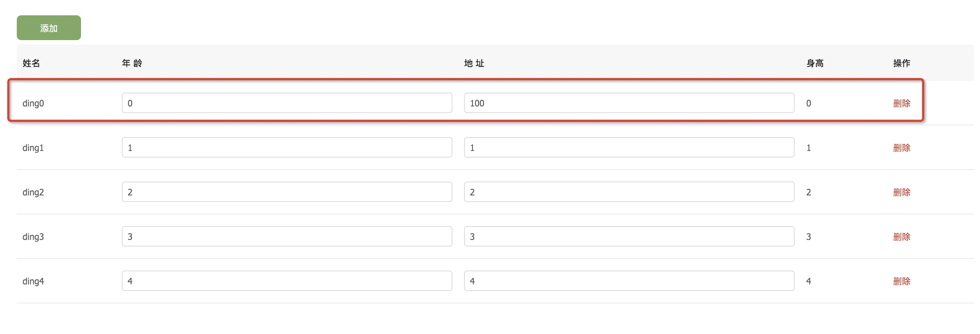Click ding2's 地址 text box
The image size is (980, 334).
629,192
